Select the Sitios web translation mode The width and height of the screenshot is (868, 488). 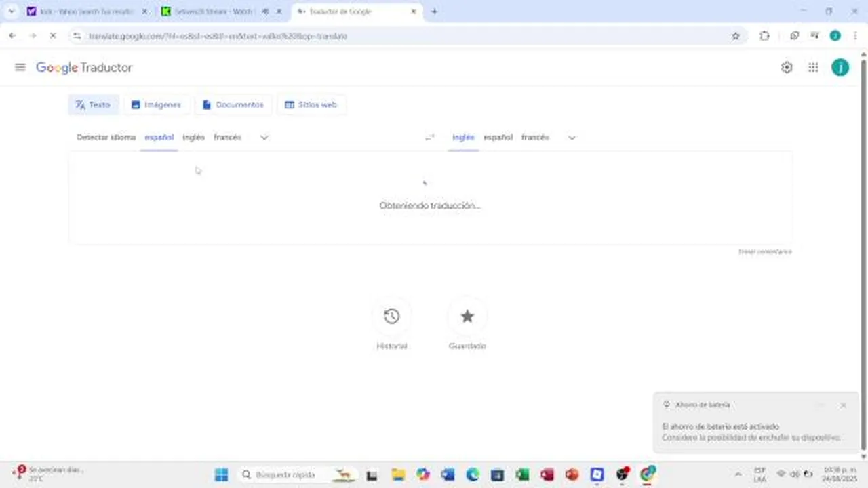[x=311, y=105]
